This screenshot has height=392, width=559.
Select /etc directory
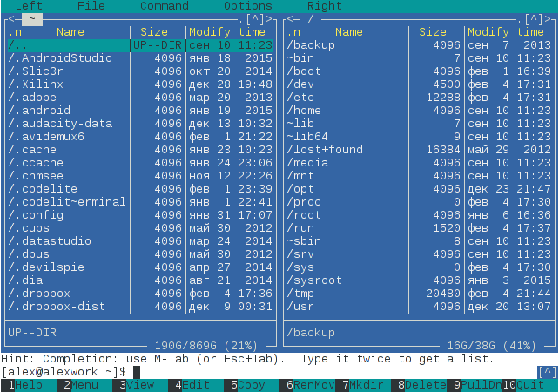[420, 98]
